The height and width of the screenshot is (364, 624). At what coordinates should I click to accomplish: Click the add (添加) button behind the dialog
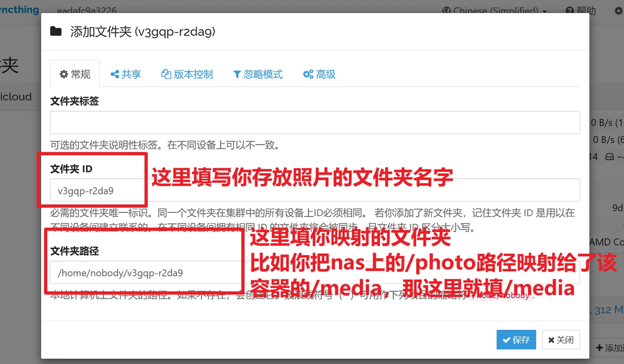click(x=610, y=348)
